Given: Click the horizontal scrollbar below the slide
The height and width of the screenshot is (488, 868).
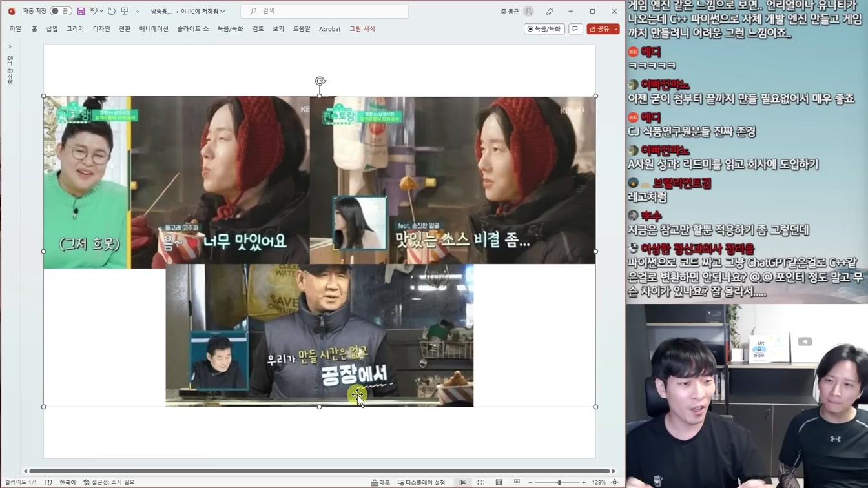Looking at the screenshot, I should click(x=320, y=471).
